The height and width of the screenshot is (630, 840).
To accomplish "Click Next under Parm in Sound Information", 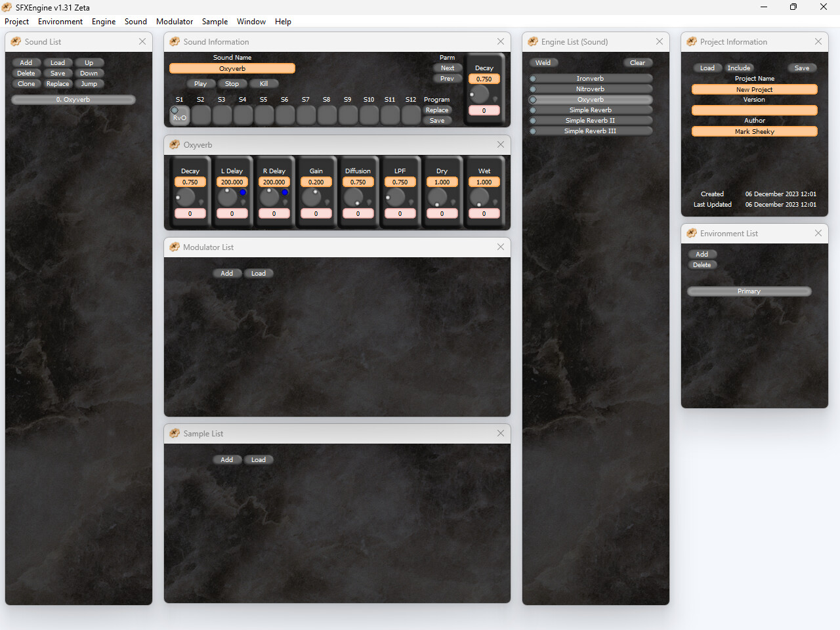I will tap(448, 68).
